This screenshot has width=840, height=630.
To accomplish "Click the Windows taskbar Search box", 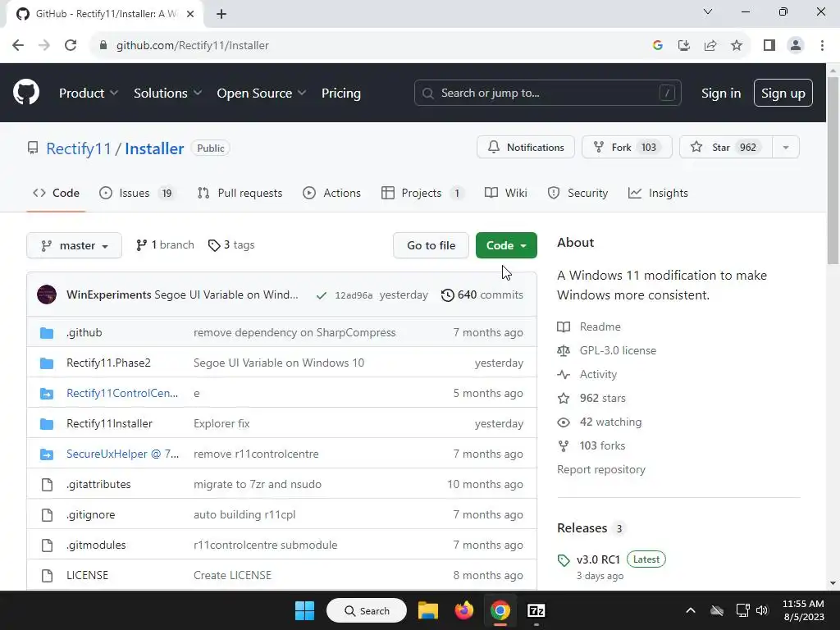I will [367, 610].
